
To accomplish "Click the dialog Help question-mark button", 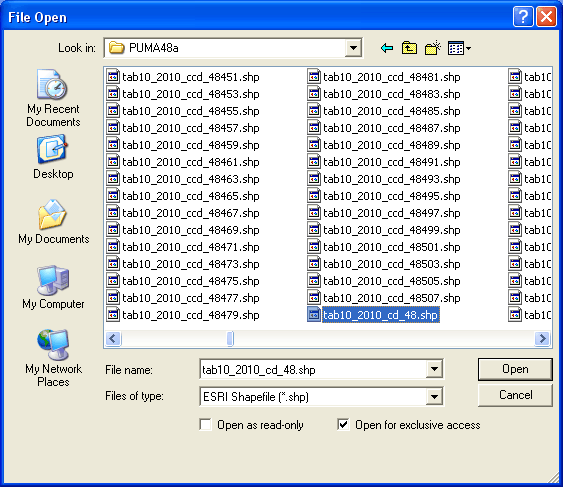I will click(x=523, y=17).
